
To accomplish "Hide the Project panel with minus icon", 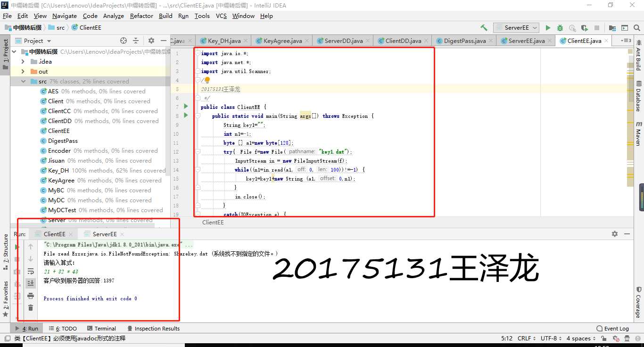I will point(163,41).
